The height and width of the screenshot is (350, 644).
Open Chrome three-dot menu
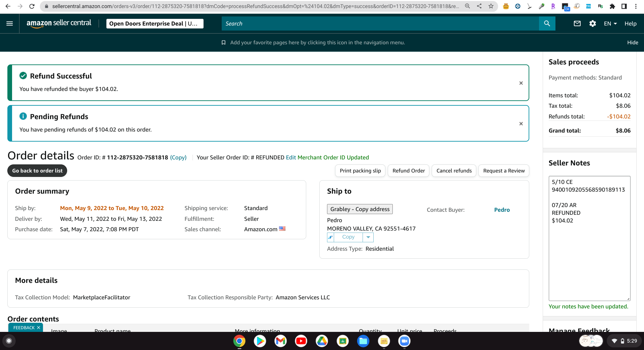[636, 6]
